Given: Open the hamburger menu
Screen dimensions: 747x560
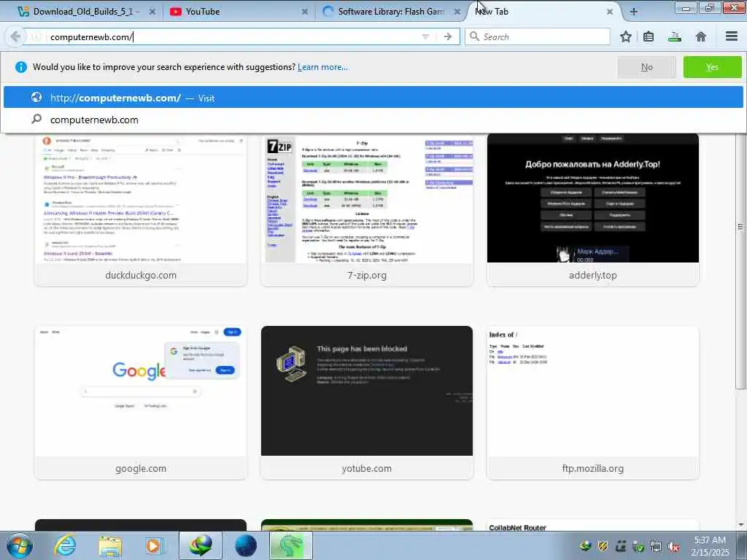Looking at the screenshot, I should [x=732, y=36].
